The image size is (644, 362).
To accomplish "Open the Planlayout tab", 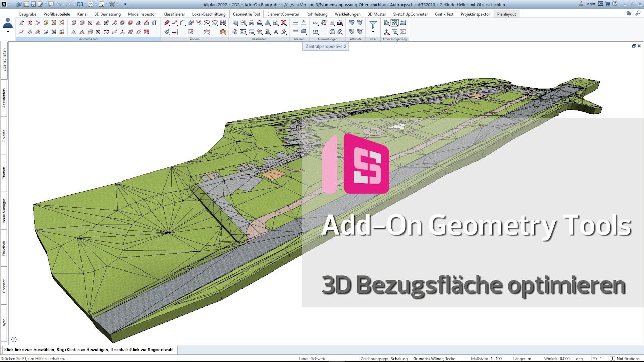I will [507, 14].
